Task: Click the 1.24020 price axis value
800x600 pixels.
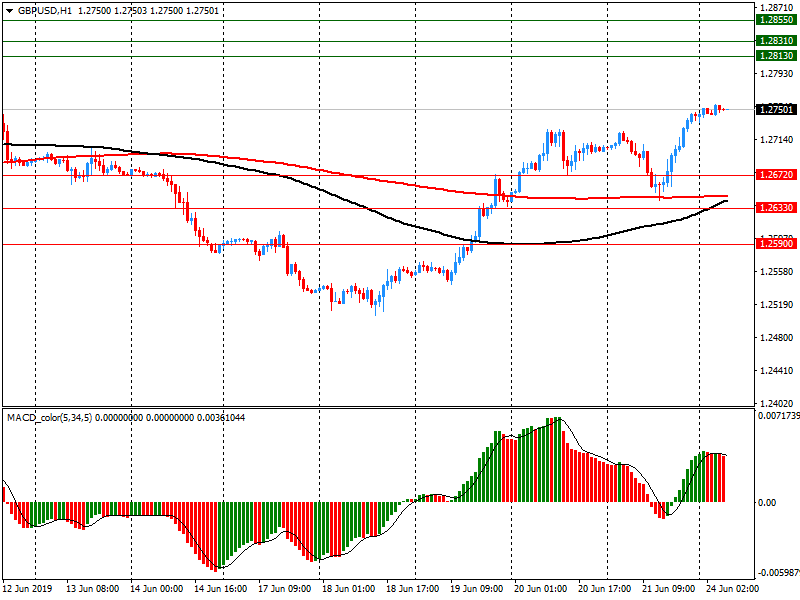Action: pos(777,404)
